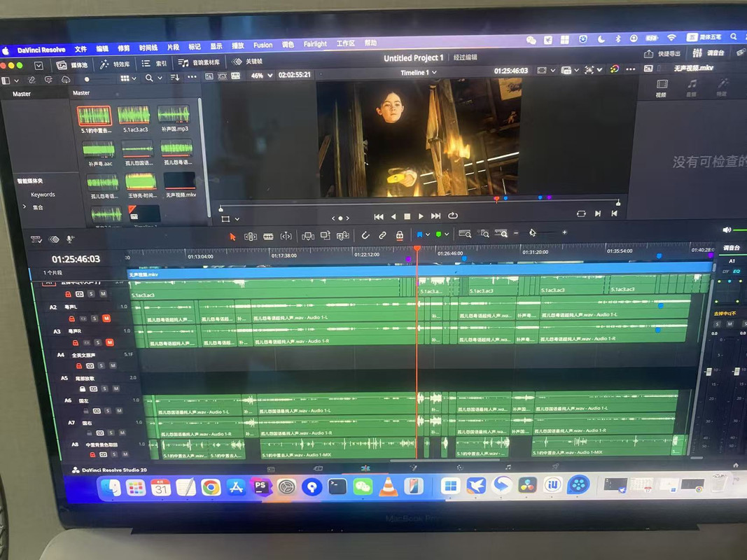Click the Insert Clip icon
747x560 pixels.
pos(308,236)
